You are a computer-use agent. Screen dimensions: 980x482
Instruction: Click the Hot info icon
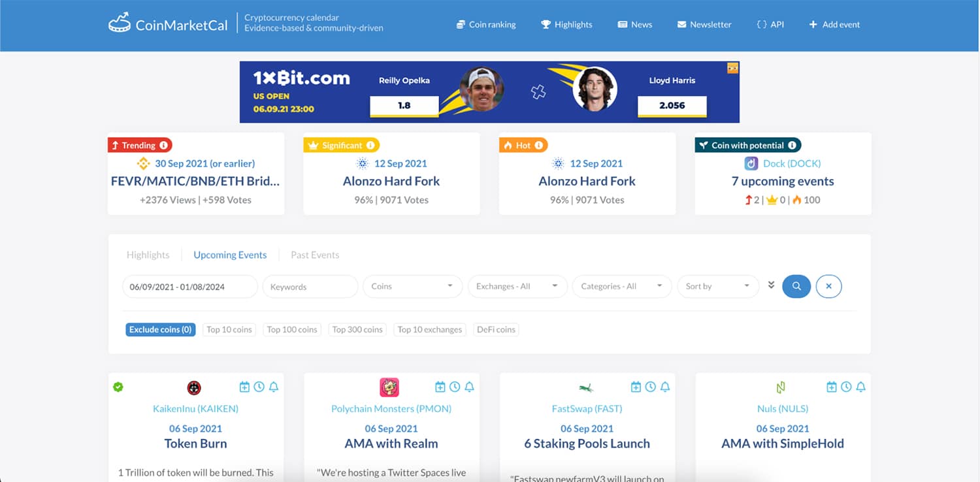coord(539,146)
